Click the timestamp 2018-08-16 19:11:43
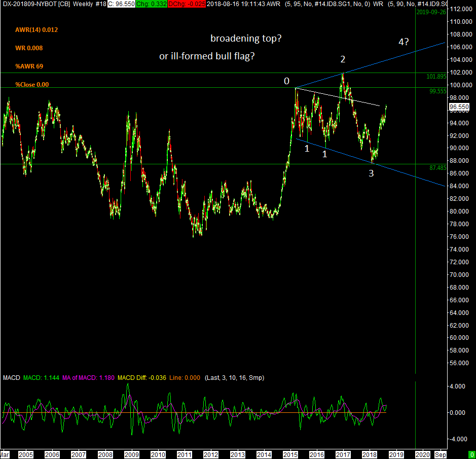Screen dimensions: 476x459 pos(236,4)
